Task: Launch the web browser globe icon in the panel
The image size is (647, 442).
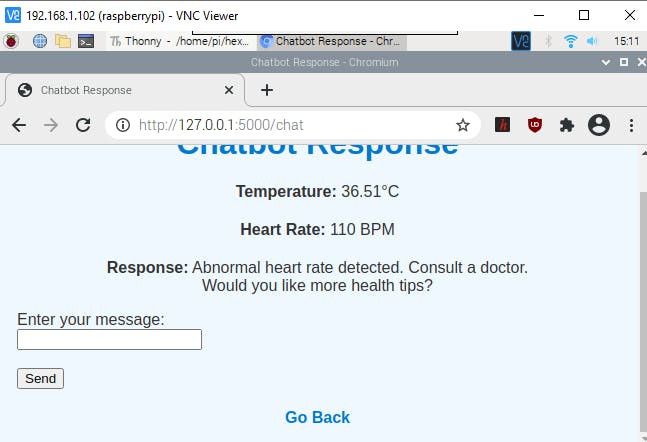Action: [x=40, y=41]
